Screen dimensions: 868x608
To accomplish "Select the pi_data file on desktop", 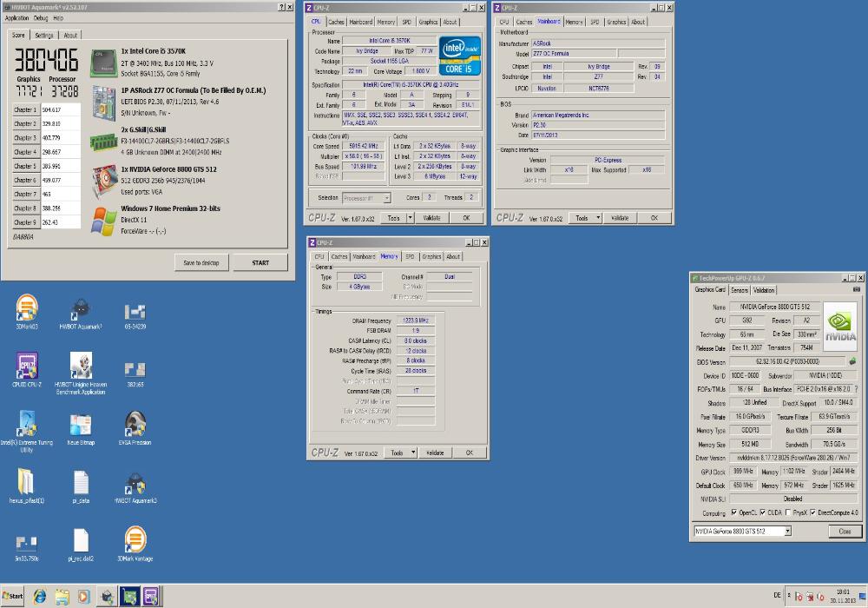I will pyautogui.click(x=81, y=486).
